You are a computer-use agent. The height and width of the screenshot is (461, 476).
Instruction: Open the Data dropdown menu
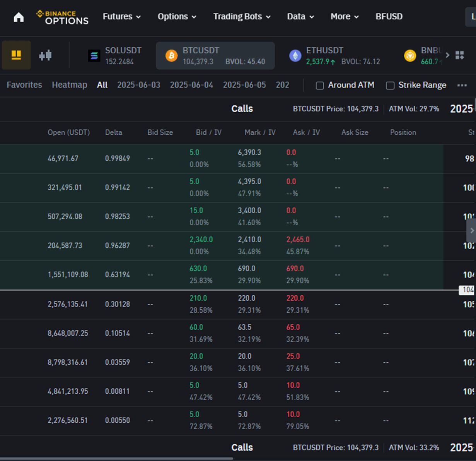tap(300, 17)
